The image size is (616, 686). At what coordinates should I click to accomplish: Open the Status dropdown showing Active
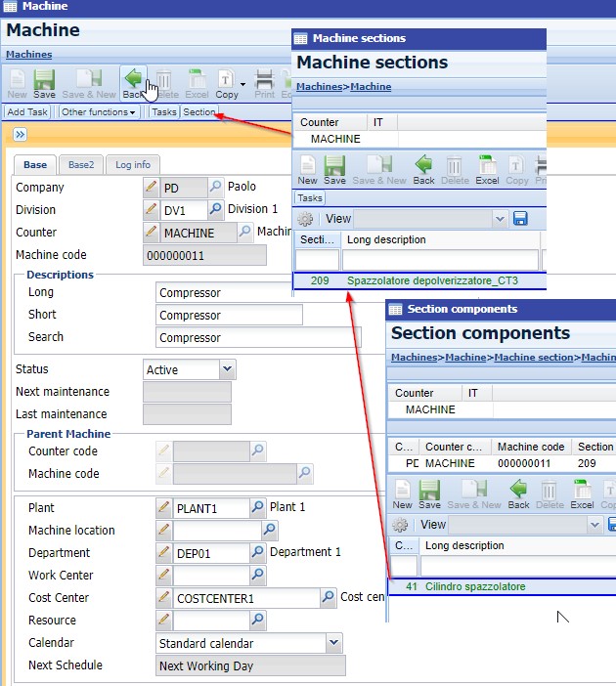227,369
